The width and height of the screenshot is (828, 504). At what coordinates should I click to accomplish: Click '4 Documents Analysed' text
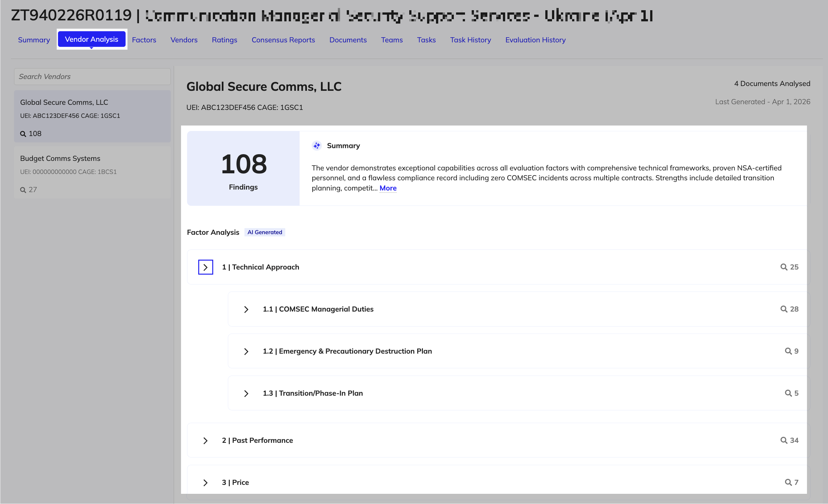point(772,83)
